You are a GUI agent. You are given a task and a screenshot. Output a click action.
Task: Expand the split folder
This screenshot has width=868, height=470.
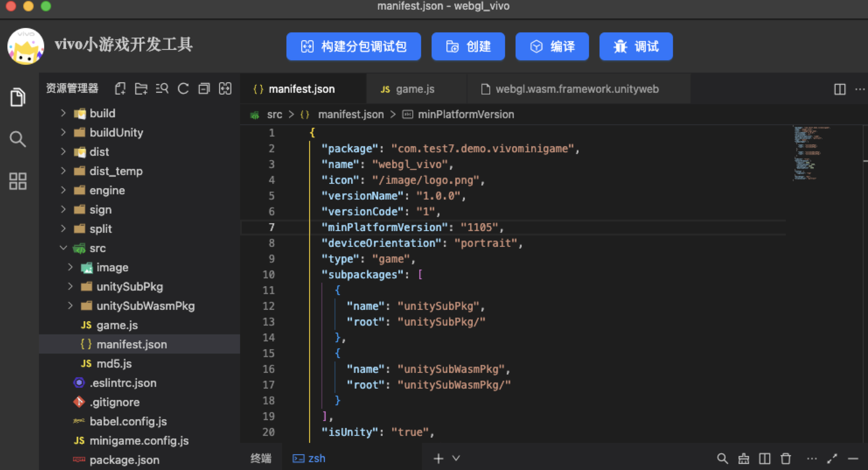tap(139, 229)
